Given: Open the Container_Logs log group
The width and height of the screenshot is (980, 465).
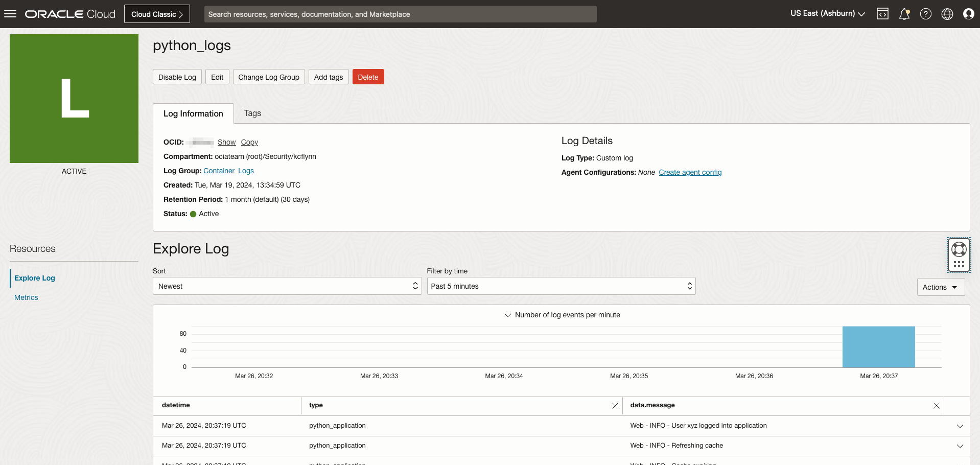Looking at the screenshot, I should pos(228,171).
